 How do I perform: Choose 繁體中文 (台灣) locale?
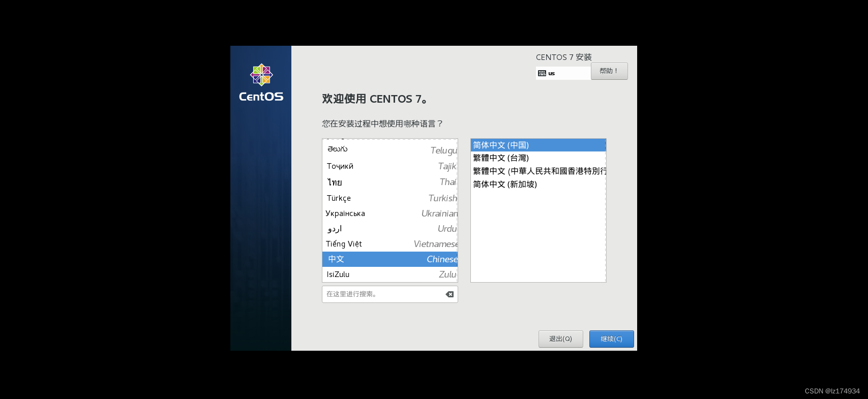click(x=538, y=158)
